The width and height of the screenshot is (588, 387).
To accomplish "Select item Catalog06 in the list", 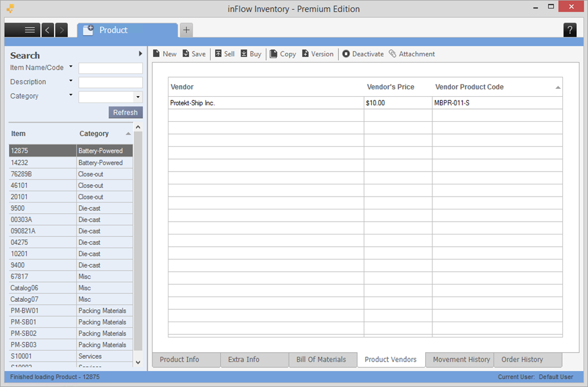I will click(71, 288).
